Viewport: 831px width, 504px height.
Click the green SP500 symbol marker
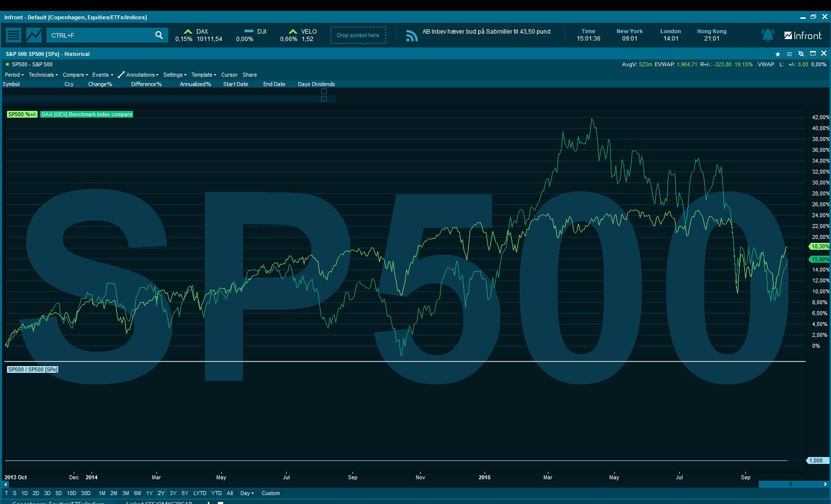tap(7, 64)
